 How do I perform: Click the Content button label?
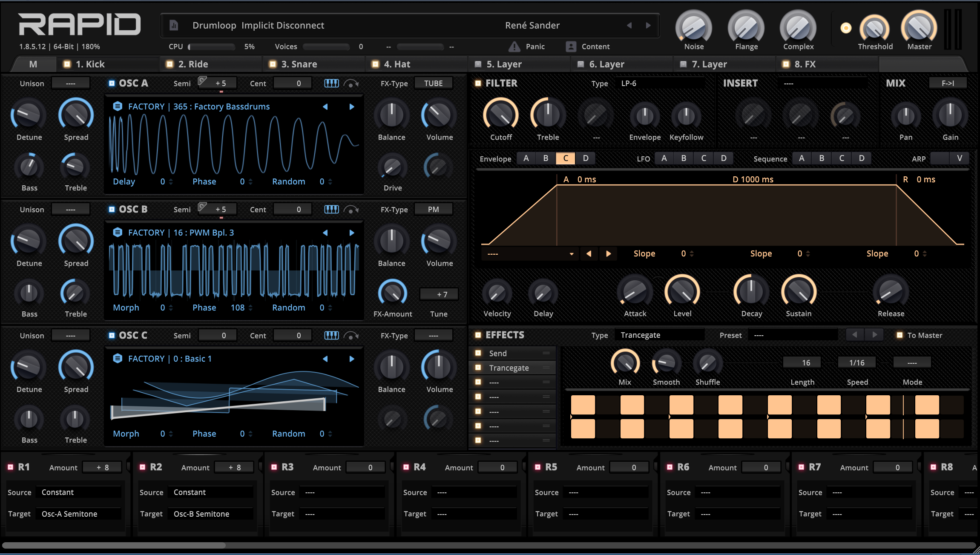click(595, 46)
